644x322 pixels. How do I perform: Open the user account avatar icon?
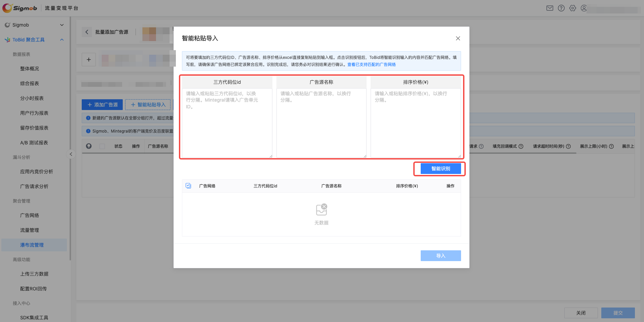coord(584,8)
